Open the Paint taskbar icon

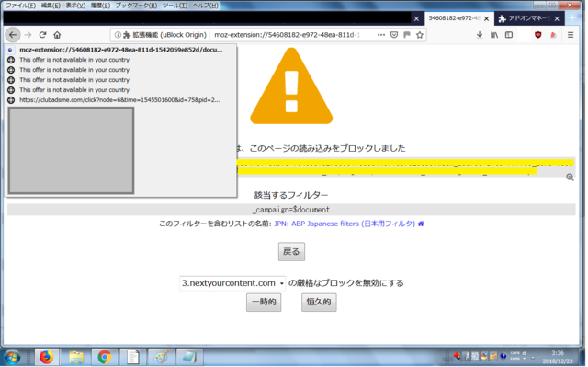coord(162,357)
